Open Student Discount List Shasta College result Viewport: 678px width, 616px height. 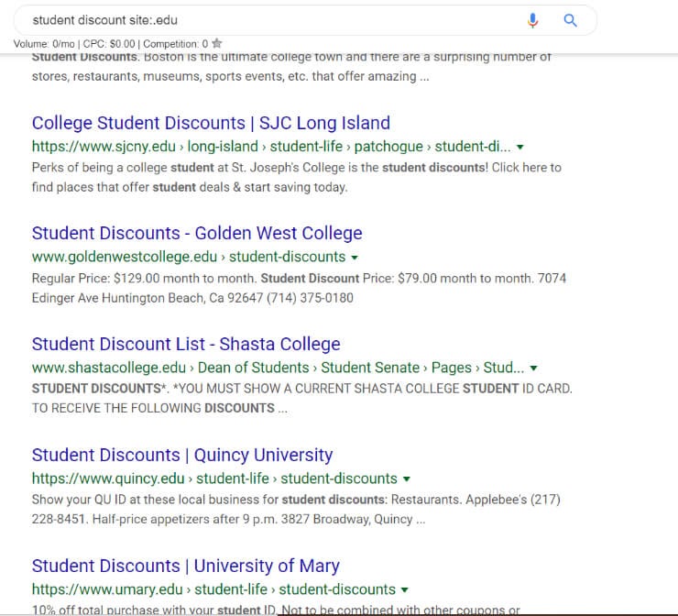186,344
